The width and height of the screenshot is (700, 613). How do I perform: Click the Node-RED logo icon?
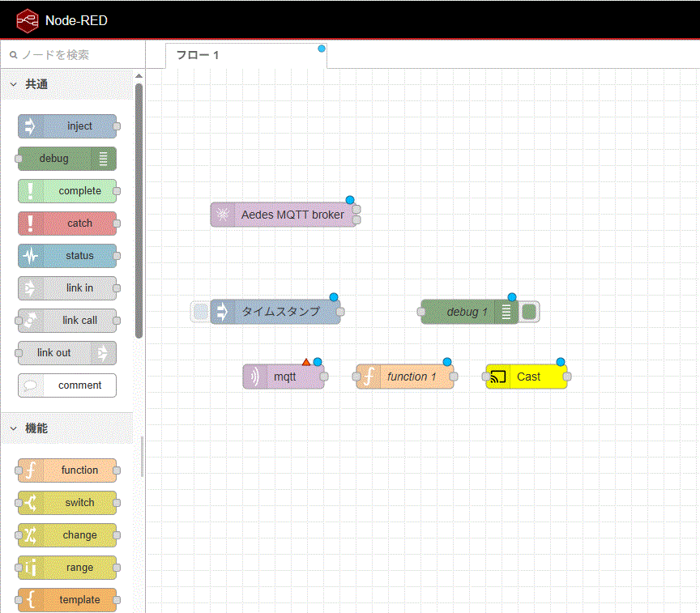pyautogui.click(x=27, y=20)
